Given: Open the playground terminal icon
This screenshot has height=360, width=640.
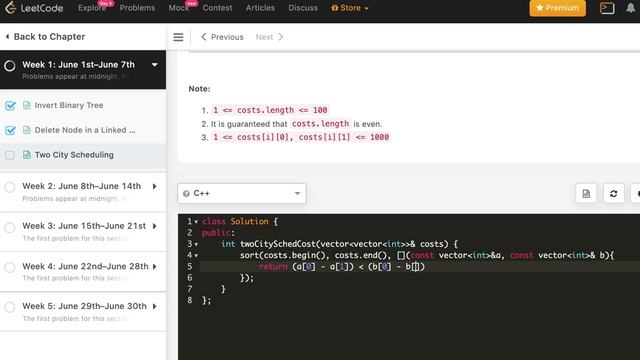Looking at the screenshot, I should point(607,8).
